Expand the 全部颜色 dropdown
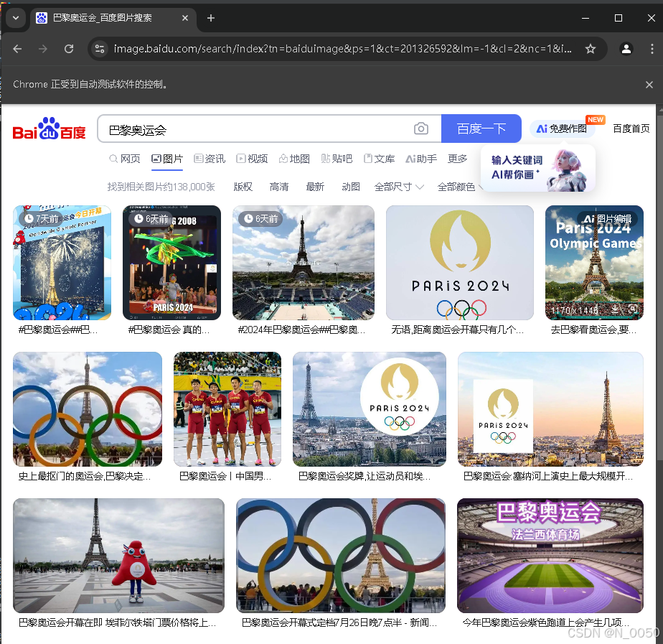Screen dimensions: 663x644 460,187
